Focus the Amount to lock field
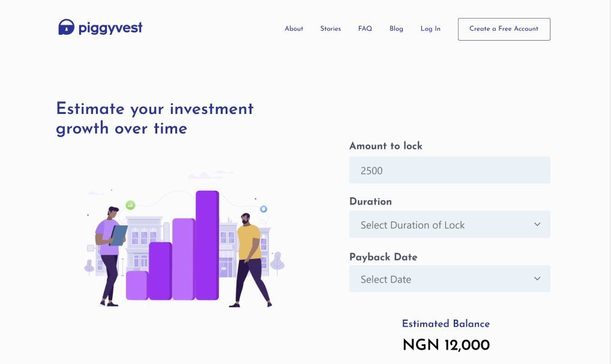This screenshot has width=611, height=364. (x=450, y=170)
